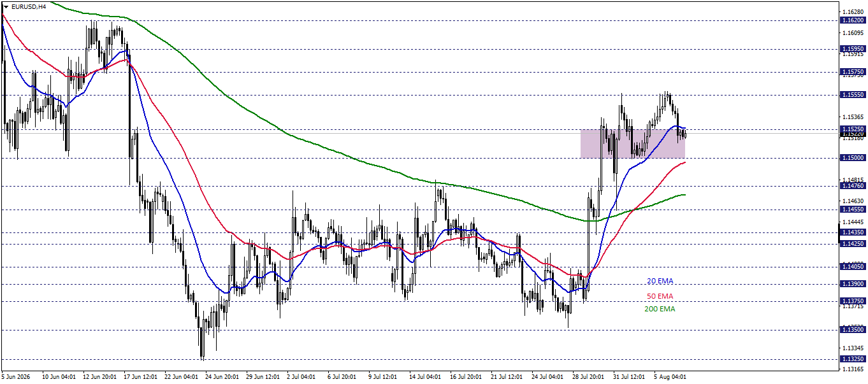Click the 9 Jul 12:01 time label
Image resolution: width=868 pixels, height=384 pixels.
tap(383, 377)
